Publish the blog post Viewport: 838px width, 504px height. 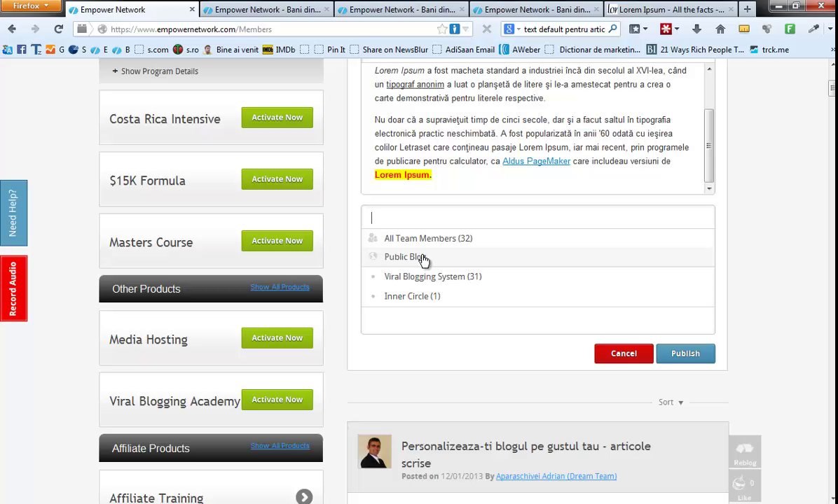point(686,353)
